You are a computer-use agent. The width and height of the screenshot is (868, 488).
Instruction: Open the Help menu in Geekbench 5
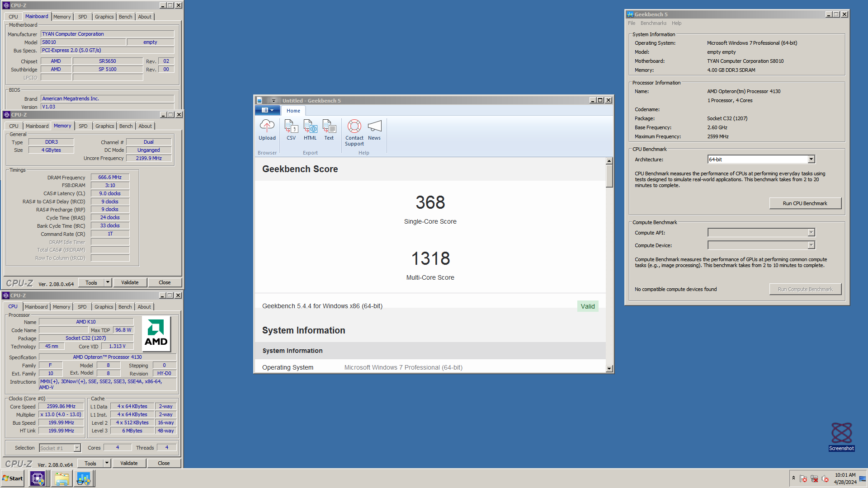click(676, 23)
